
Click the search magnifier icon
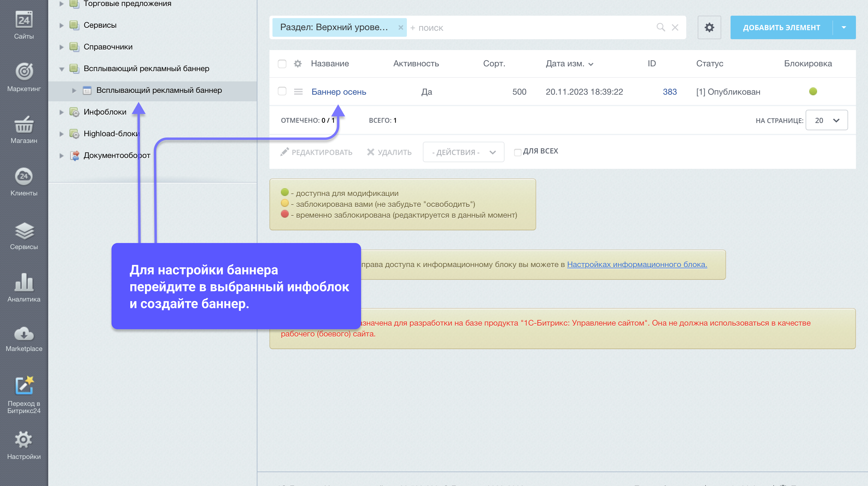tap(660, 27)
